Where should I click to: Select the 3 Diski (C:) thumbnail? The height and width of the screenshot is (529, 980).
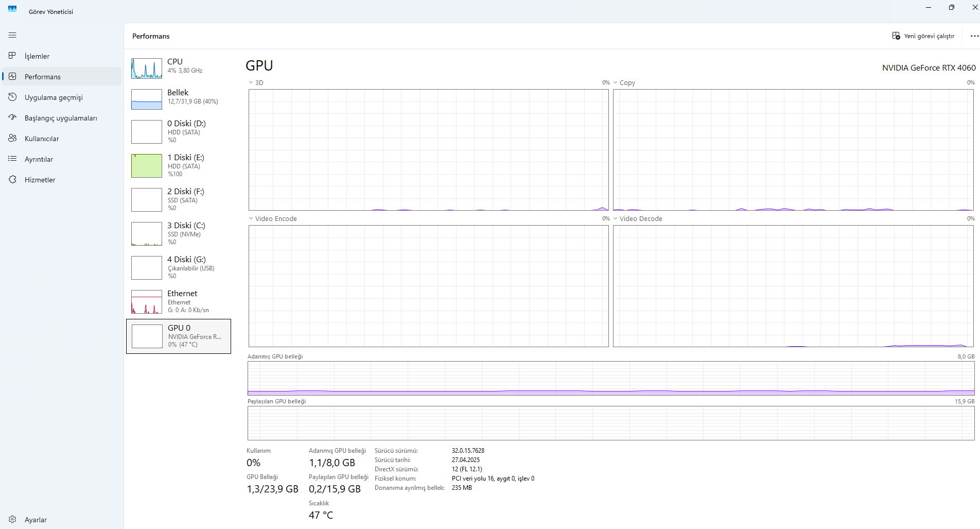coord(147,234)
